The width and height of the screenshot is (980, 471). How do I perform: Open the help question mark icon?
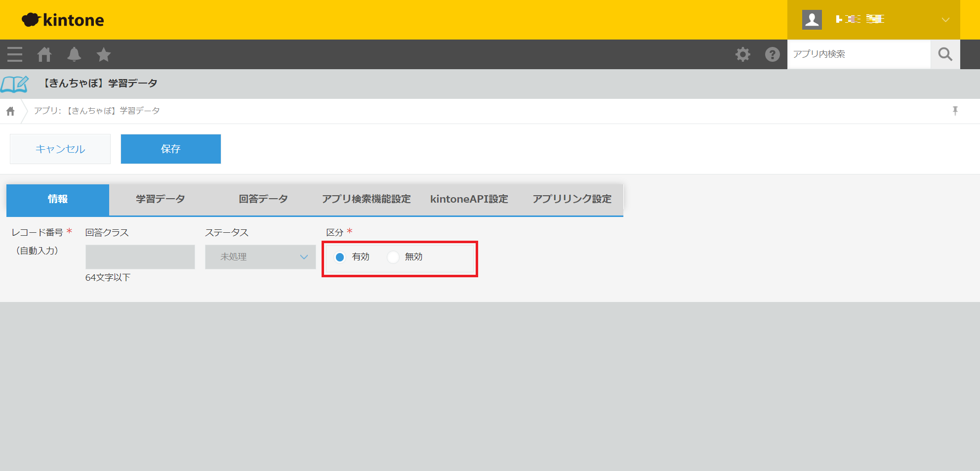click(x=772, y=54)
